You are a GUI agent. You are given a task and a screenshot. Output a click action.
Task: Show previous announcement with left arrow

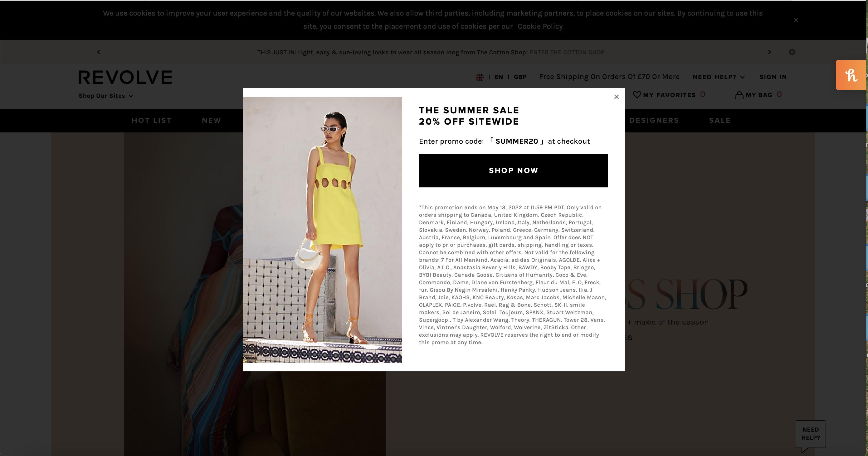98,52
